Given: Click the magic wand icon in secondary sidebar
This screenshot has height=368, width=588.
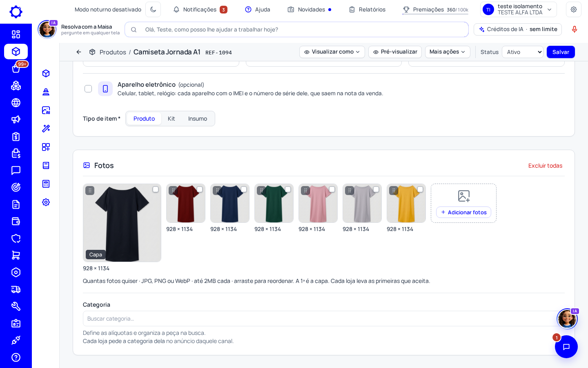Looking at the screenshot, I should 46,128.
